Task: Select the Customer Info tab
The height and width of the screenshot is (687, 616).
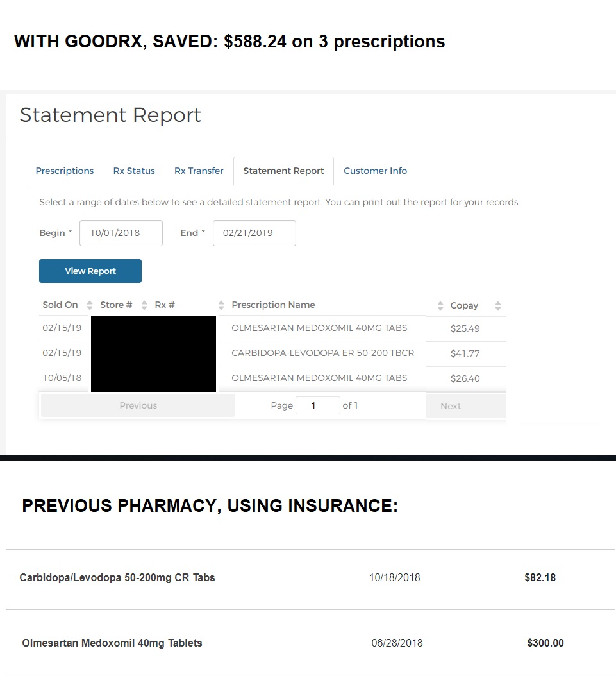Action: tap(375, 171)
